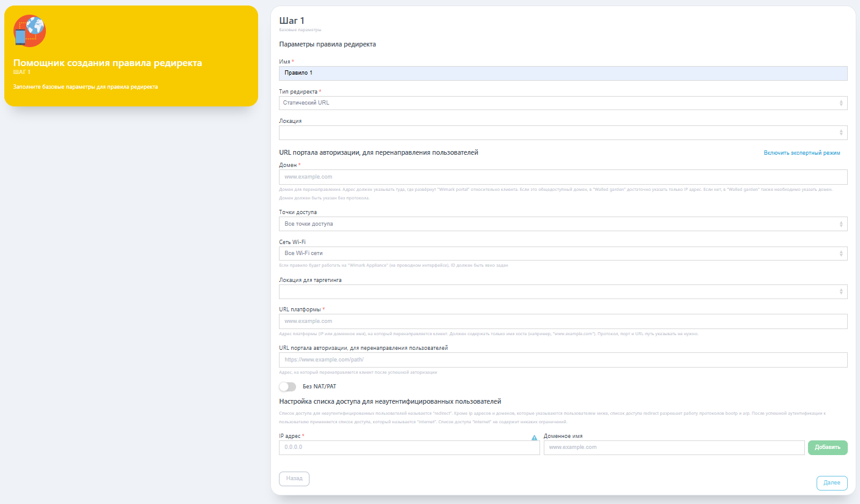Click Включить экспертный режим link
The height and width of the screenshot is (504, 860).
point(802,153)
